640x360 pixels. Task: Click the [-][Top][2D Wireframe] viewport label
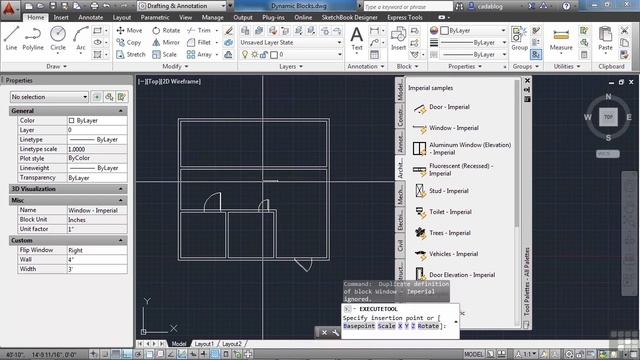point(169,82)
